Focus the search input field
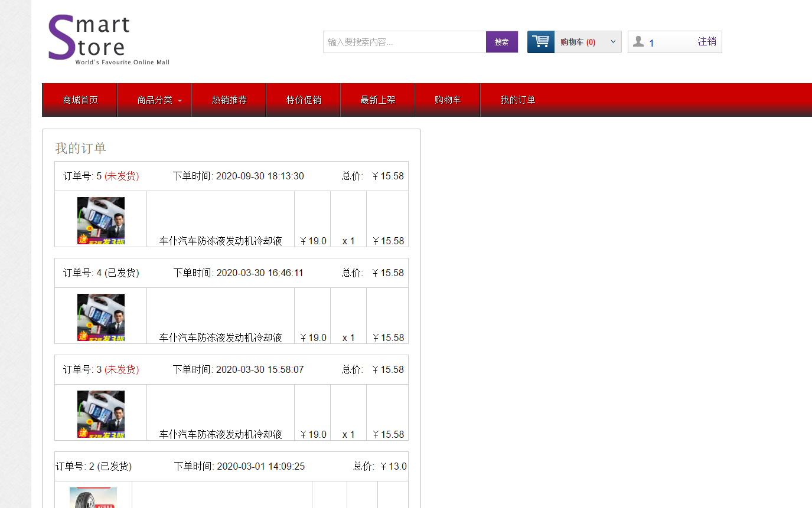This screenshot has width=812, height=508. [x=404, y=42]
